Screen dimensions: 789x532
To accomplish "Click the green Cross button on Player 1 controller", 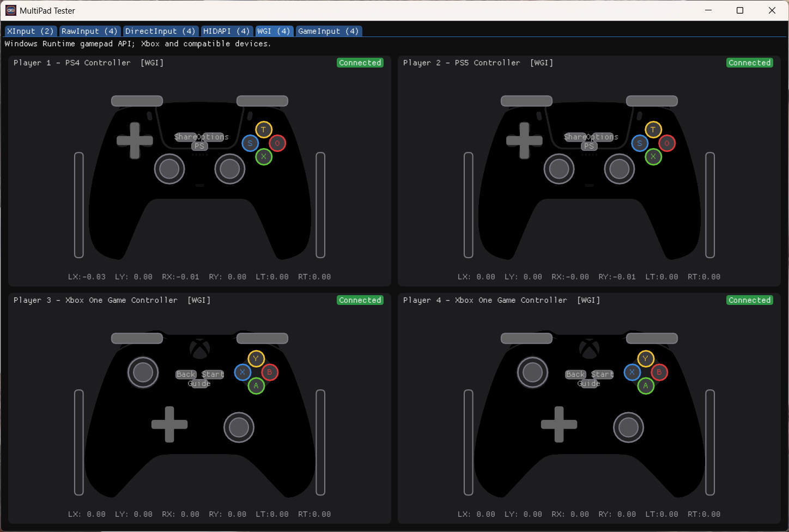I will [x=264, y=157].
